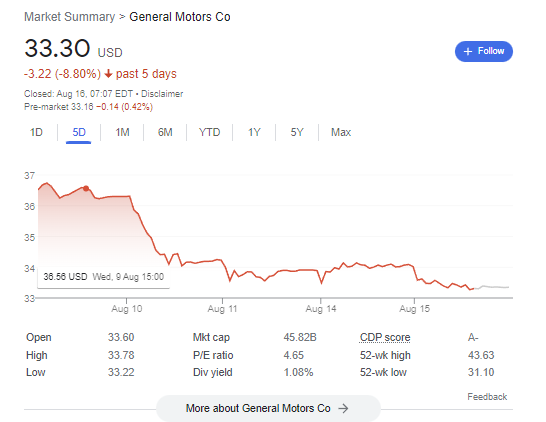Screen dimensions: 546x422
Task: Select the 1D time range tab
Action: [x=36, y=132]
